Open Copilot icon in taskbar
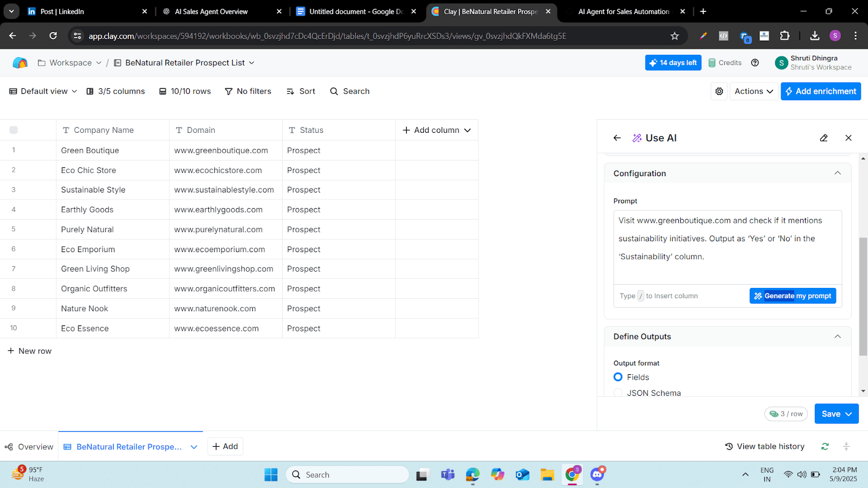 [x=497, y=475]
